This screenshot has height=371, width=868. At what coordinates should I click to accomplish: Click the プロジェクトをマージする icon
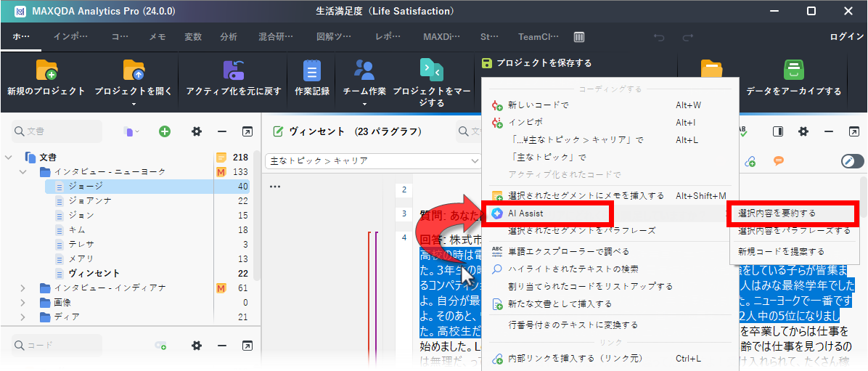[430, 70]
